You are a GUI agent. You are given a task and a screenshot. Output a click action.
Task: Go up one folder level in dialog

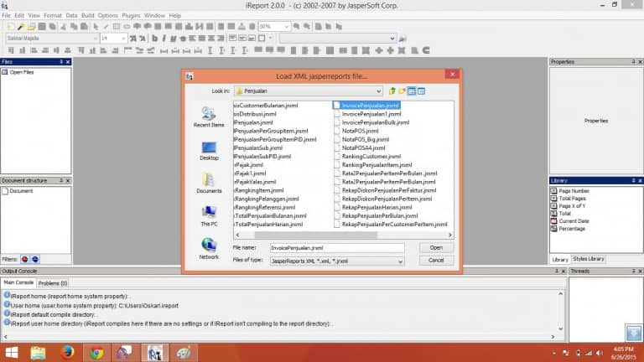(392, 91)
